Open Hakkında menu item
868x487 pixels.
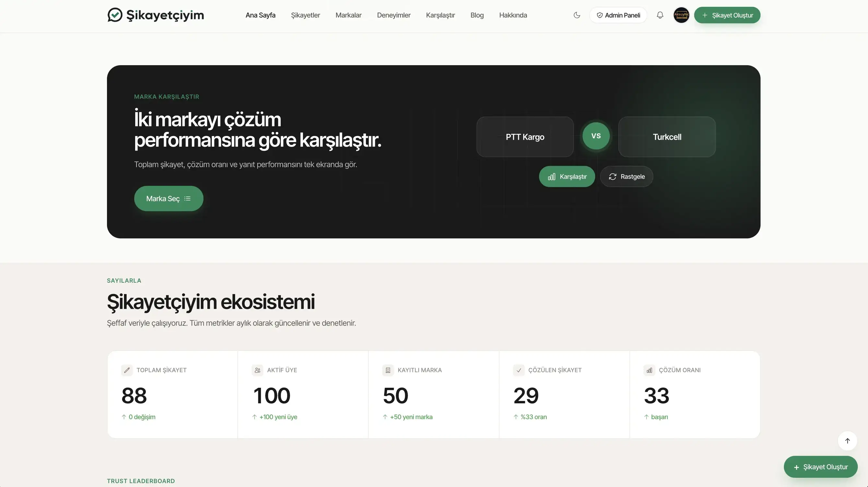513,15
